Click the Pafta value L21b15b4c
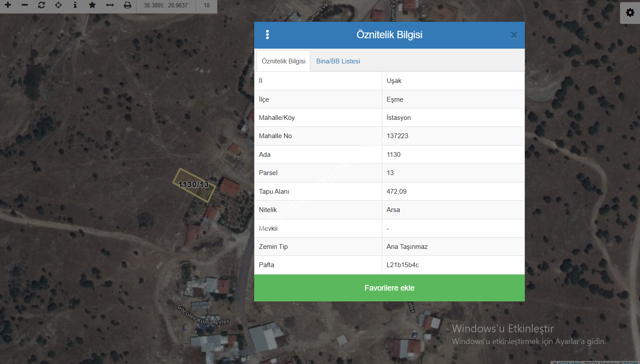640x364 pixels. pyautogui.click(x=403, y=265)
